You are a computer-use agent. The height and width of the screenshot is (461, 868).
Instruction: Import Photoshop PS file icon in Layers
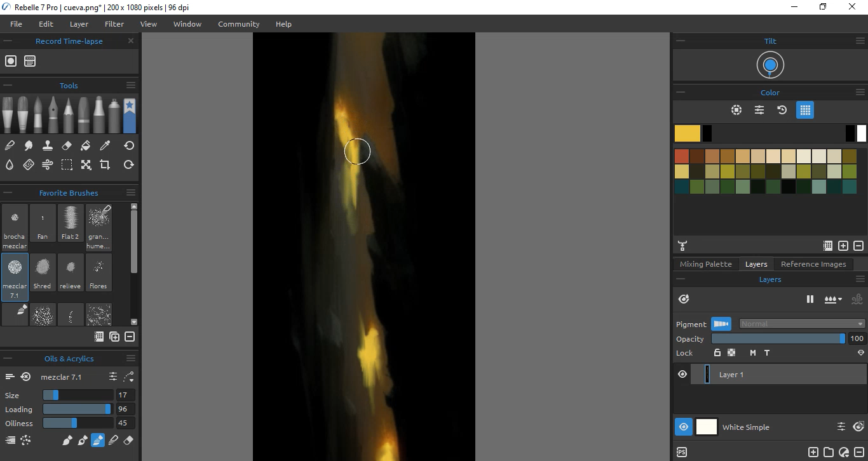coord(682,452)
